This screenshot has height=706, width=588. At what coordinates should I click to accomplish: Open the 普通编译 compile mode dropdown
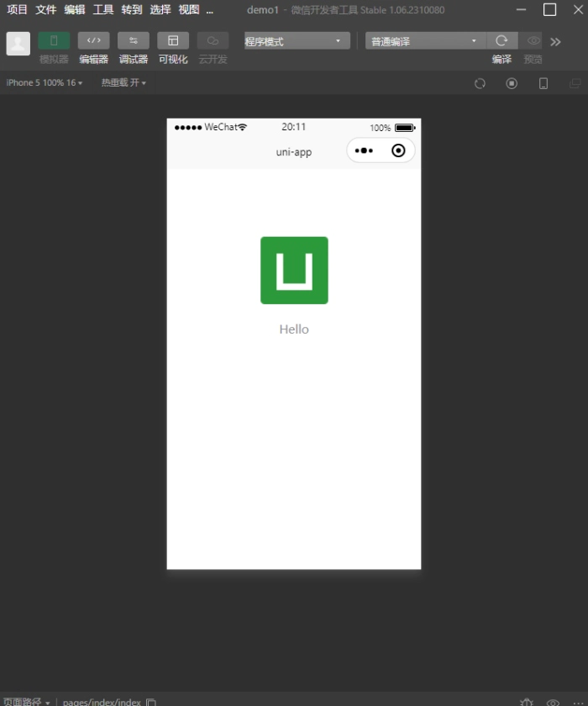(425, 41)
